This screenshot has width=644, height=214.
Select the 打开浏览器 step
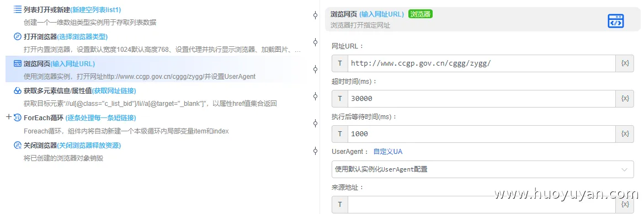tap(40, 36)
